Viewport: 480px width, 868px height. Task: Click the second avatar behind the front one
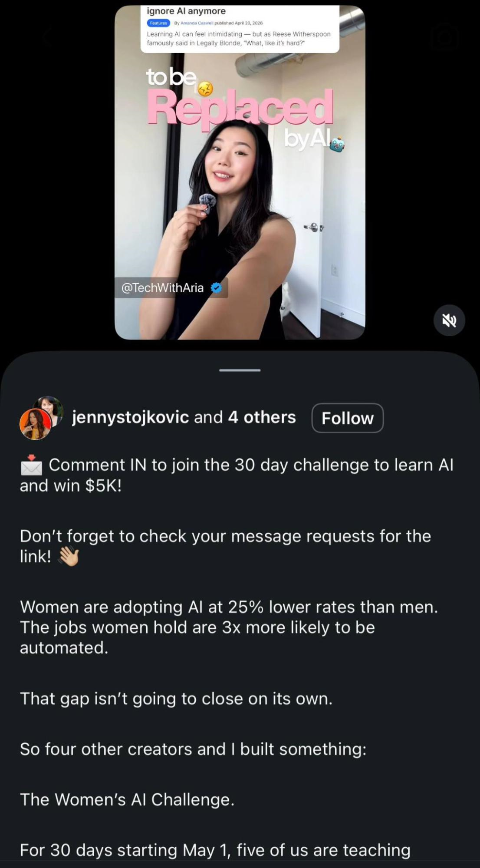coord(51,409)
